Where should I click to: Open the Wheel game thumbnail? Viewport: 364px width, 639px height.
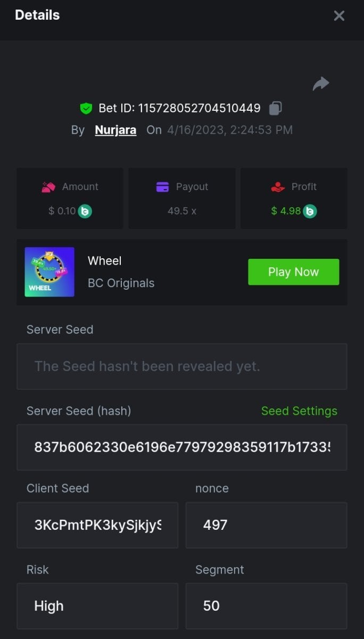(49, 272)
